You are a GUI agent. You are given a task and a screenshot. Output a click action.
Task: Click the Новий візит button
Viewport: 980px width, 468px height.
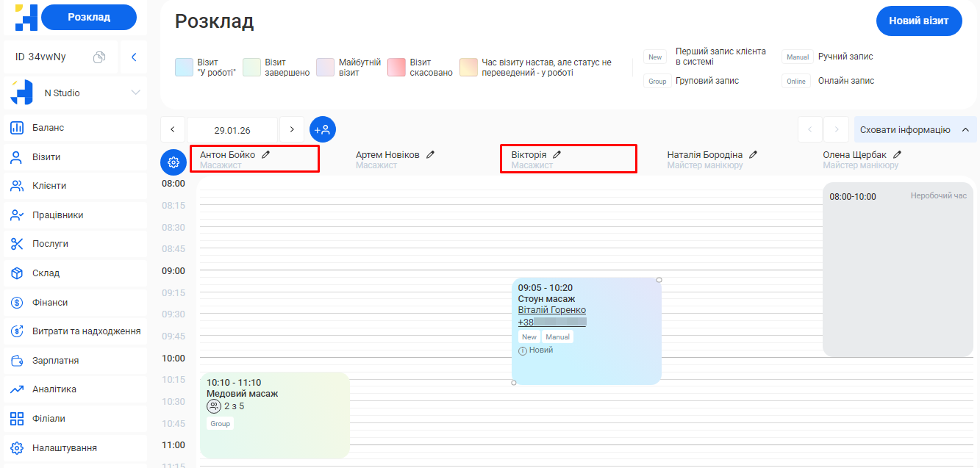click(919, 21)
